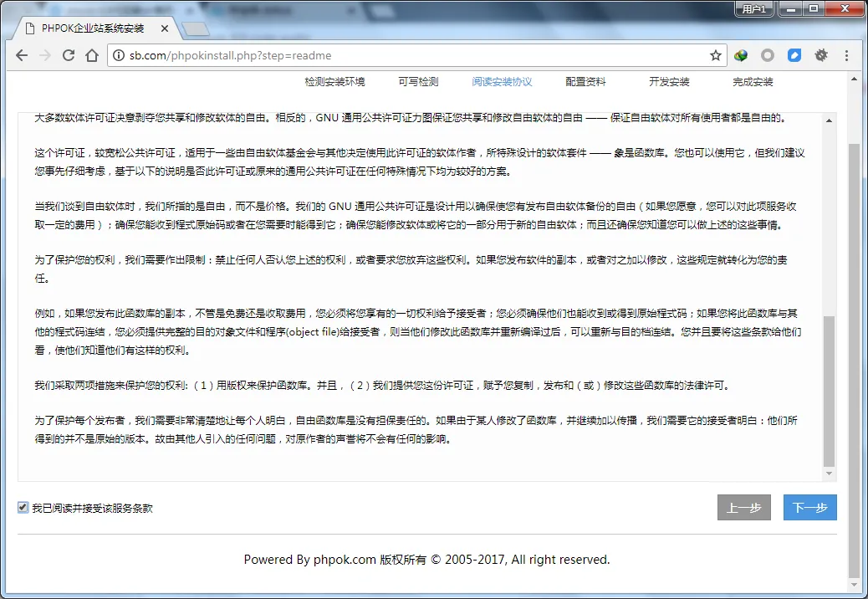Click the gear extension icon in toolbar
868x599 pixels.
(821, 55)
